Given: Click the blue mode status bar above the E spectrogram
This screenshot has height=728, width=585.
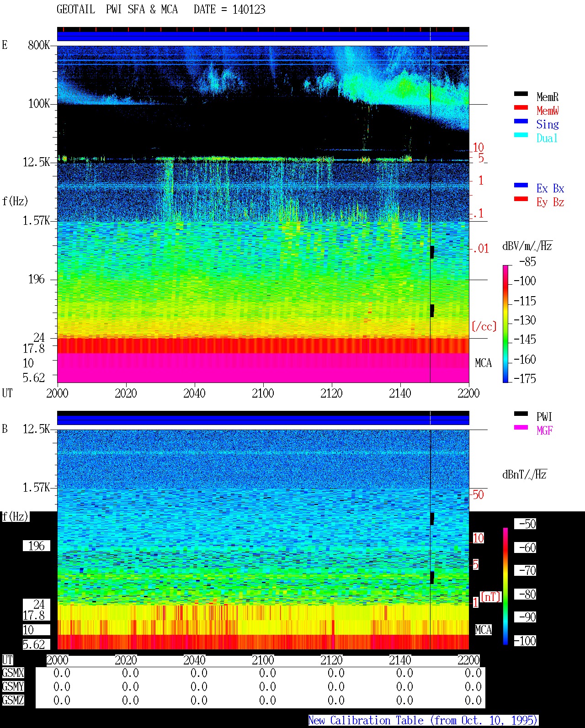Looking at the screenshot, I should [263, 36].
